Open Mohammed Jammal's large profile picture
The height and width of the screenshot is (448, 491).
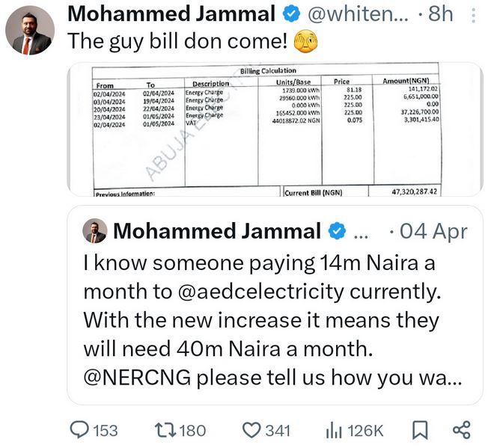(28, 33)
